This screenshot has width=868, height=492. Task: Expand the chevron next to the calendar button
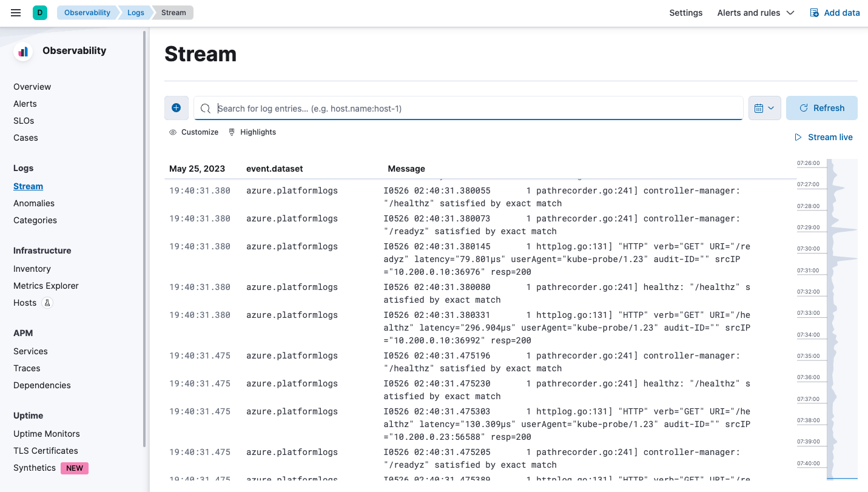pyautogui.click(x=771, y=107)
